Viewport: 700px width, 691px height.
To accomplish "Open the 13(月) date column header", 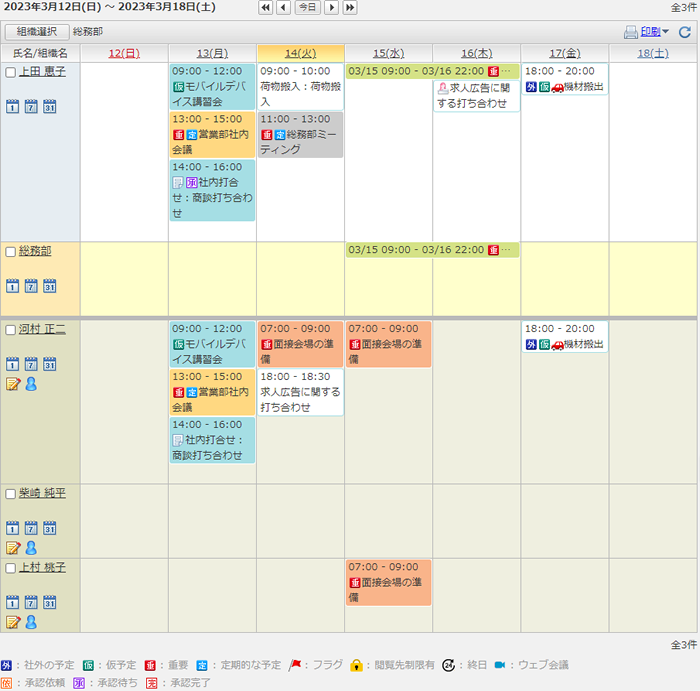I will click(212, 52).
